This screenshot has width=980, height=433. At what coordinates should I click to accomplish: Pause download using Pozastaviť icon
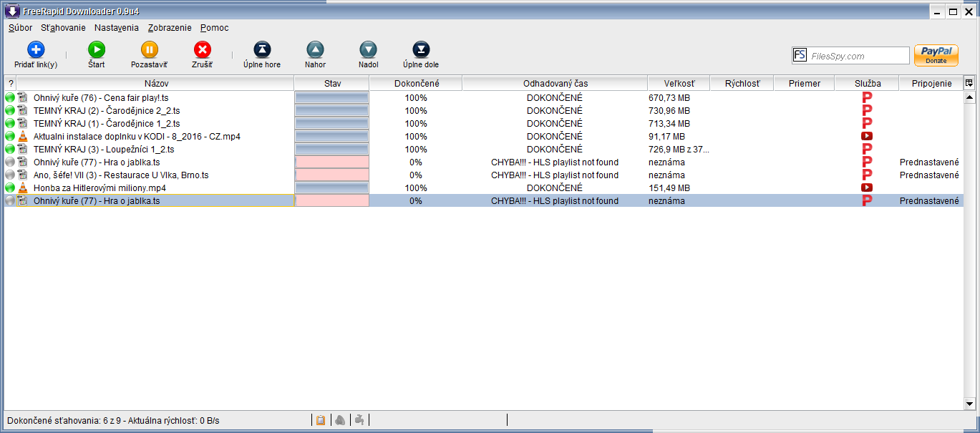tap(149, 49)
